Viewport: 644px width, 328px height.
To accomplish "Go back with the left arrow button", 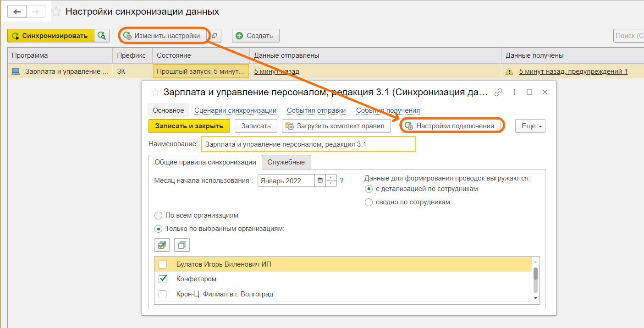I will (17, 11).
